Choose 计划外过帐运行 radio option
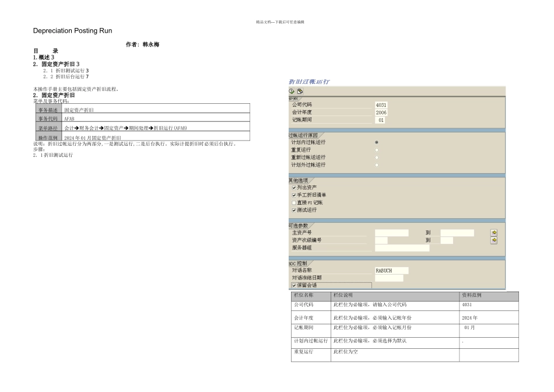554x392 pixels. coord(377,165)
